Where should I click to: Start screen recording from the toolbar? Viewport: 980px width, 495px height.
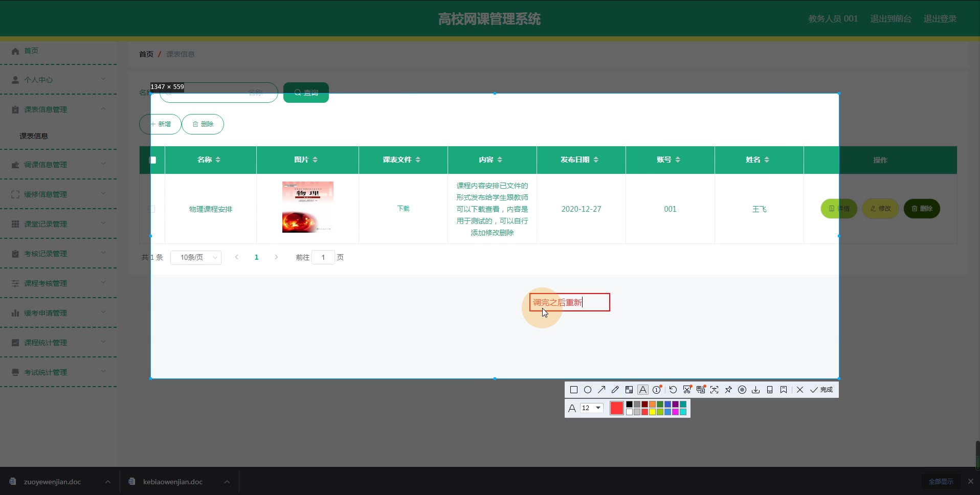click(742, 390)
